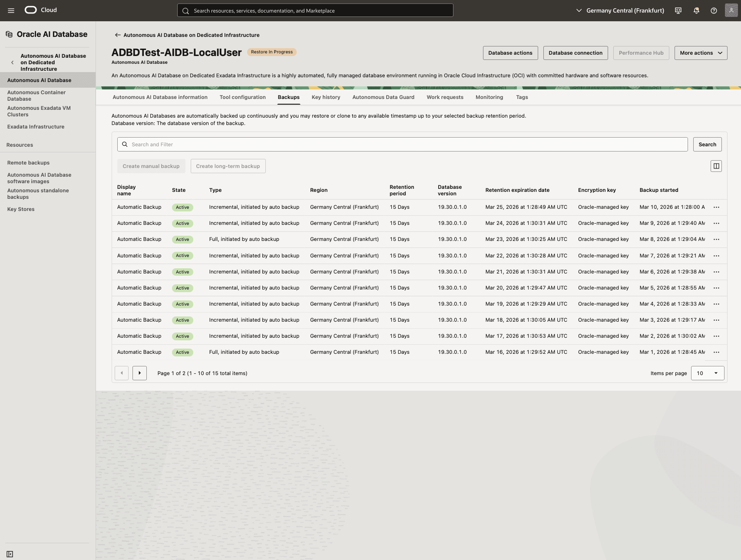Click "Page 1 of 2 (1 - 10 of 15 total items)"

point(202,373)
